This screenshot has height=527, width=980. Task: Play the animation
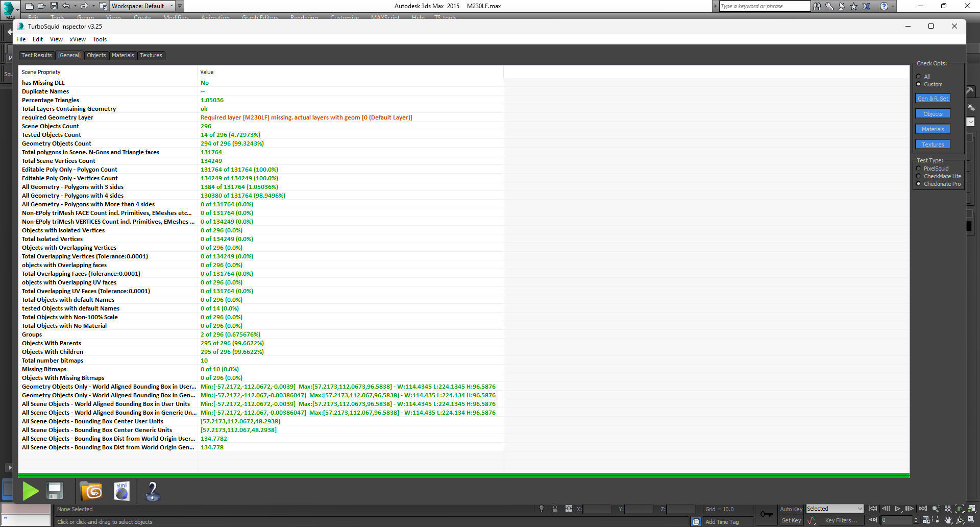[898, 509]
